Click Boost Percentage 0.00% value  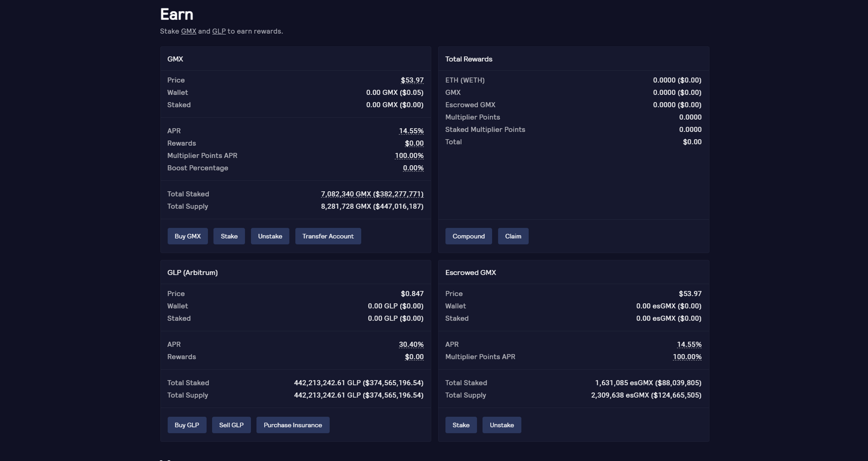[413, 168]
